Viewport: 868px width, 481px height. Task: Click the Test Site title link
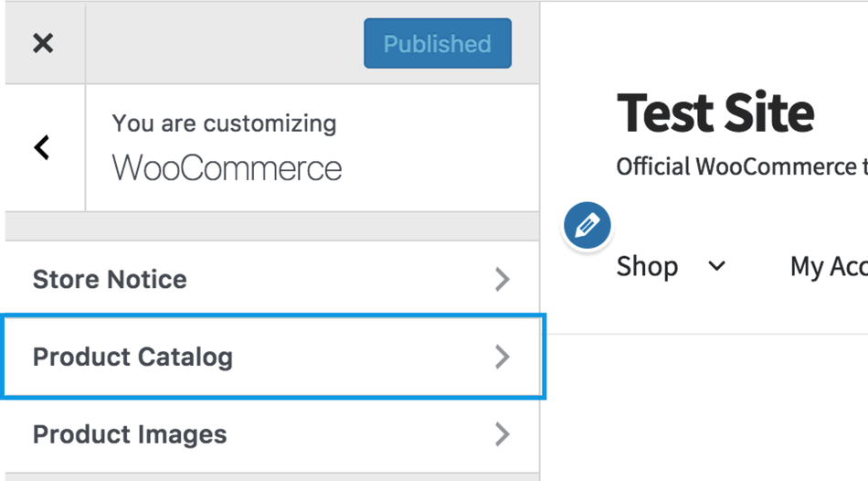coord(715,113)
